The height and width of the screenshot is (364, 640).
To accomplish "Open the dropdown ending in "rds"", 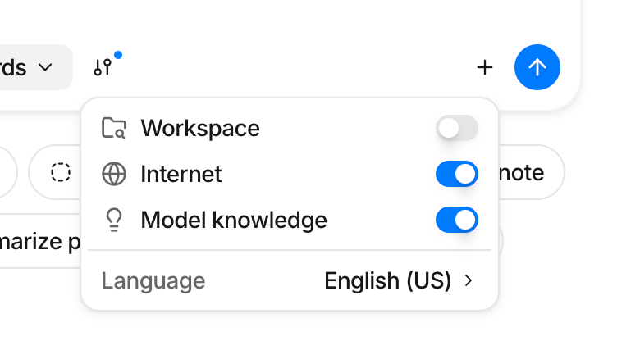I will pyautogui.click(x=33, y=67).
